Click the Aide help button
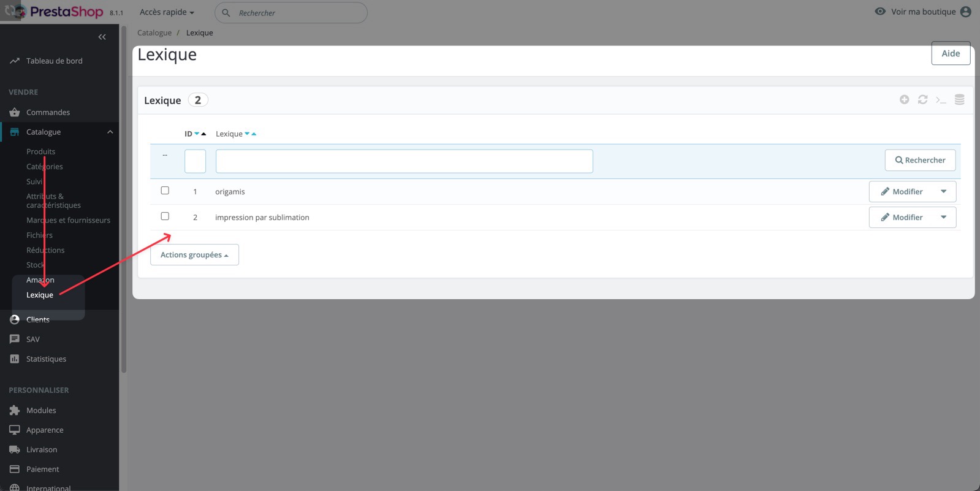The width and height of the screenshot is (980, 491). point(951,53)
